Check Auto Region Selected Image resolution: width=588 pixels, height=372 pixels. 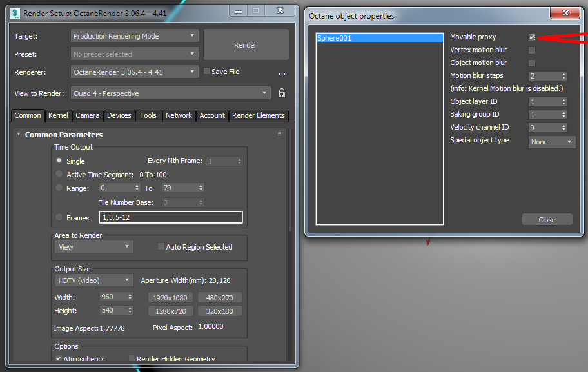161,246
